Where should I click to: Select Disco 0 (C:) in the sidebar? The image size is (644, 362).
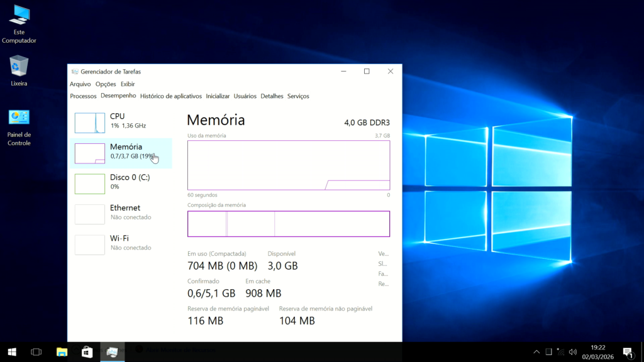(119, 184)
